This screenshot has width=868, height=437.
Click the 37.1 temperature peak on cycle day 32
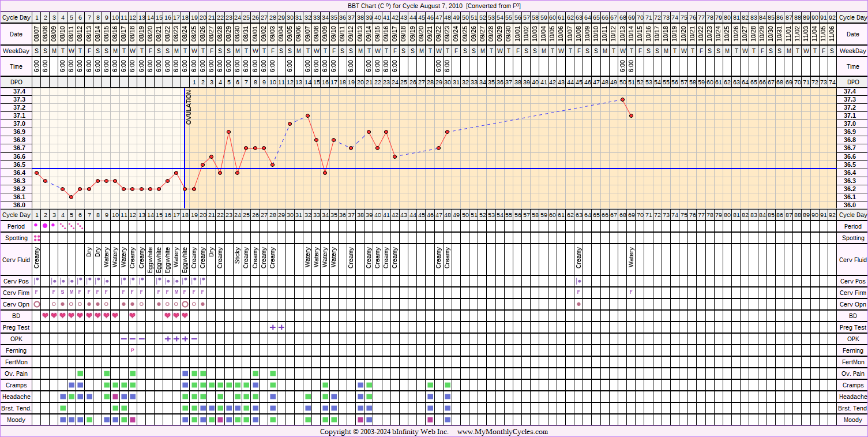click(x=307, y=115)
